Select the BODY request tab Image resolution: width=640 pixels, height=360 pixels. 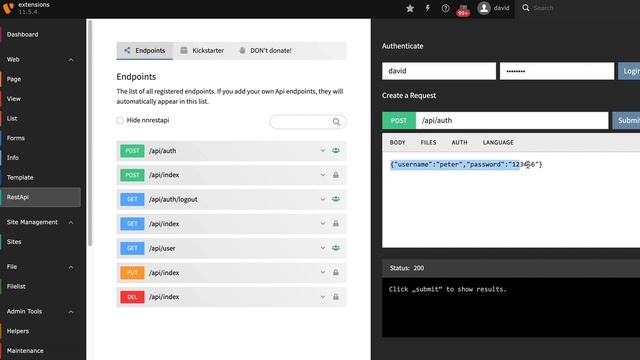click(398, 142)
